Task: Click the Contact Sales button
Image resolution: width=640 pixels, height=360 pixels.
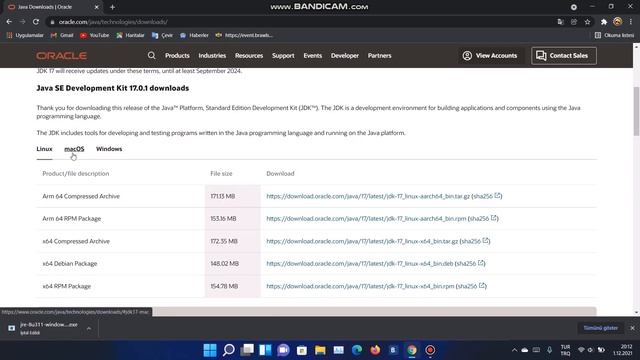Action: 564,56
